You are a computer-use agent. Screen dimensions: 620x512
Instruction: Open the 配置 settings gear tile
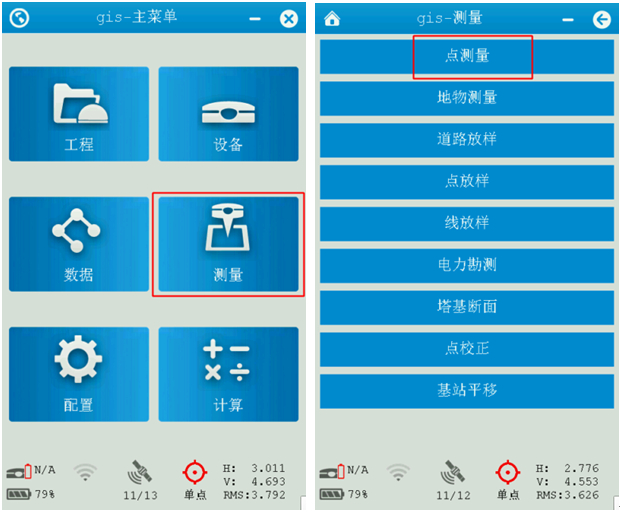79,374
